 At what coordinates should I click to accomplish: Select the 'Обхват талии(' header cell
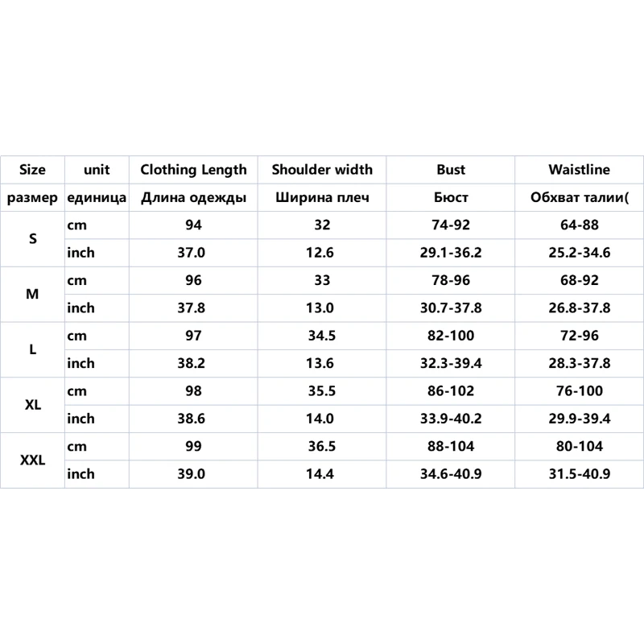point(579,198)
